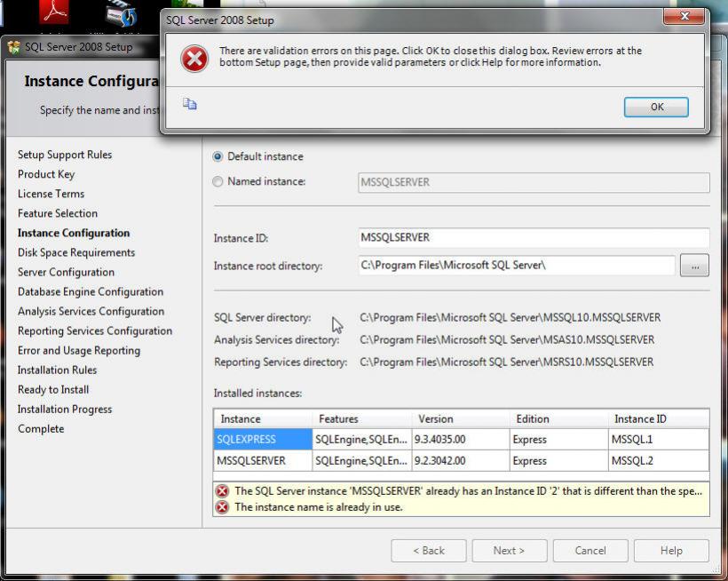Go to Feature Selection step
The image size is (728, 581).
coord(58,213)
